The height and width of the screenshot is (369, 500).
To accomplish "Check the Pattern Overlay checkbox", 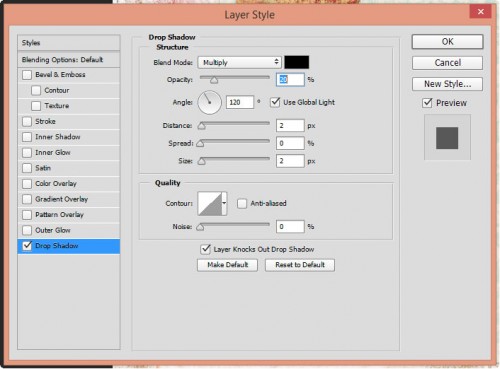I will (27, 215).
